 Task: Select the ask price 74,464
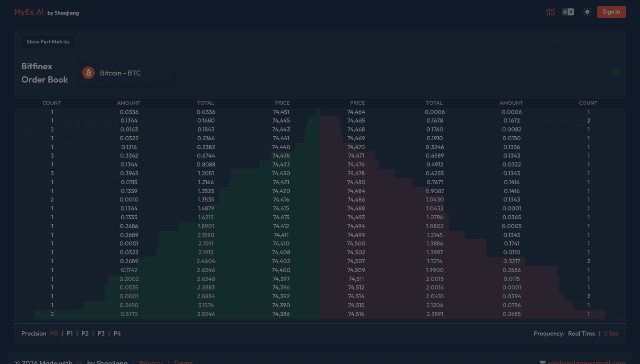(356, 112)
